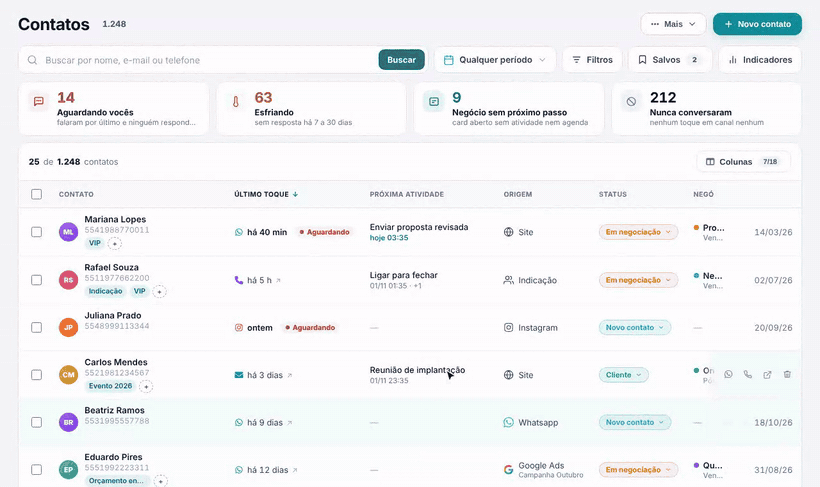
Task: Filter by the 'Esfriando' card
Action: click(x=311, y=109)
